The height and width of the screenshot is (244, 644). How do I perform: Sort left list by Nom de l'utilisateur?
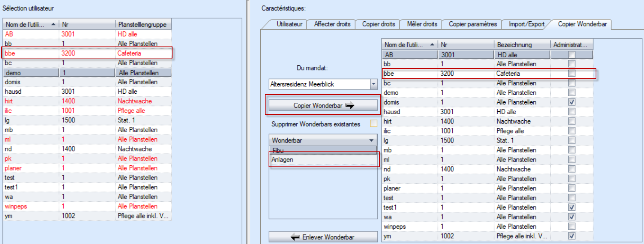(30, 24)
